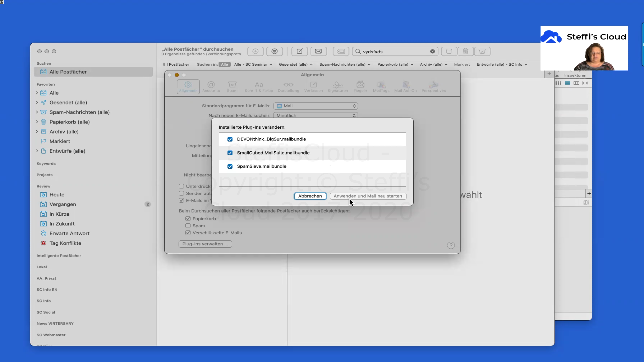Click Anwenden und Mail neu starten
This screenshot has height=362, width=644.
(x=368, y=196)
